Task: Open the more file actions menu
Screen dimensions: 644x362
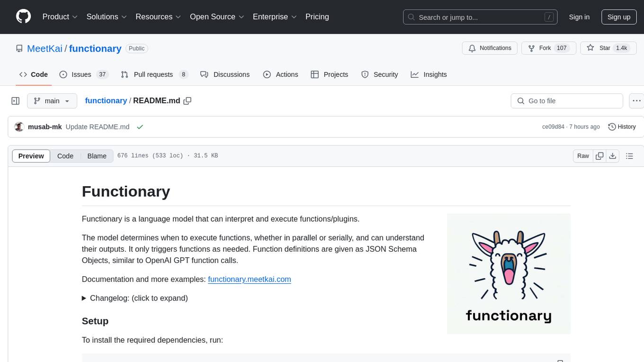Action: (636, 101)
